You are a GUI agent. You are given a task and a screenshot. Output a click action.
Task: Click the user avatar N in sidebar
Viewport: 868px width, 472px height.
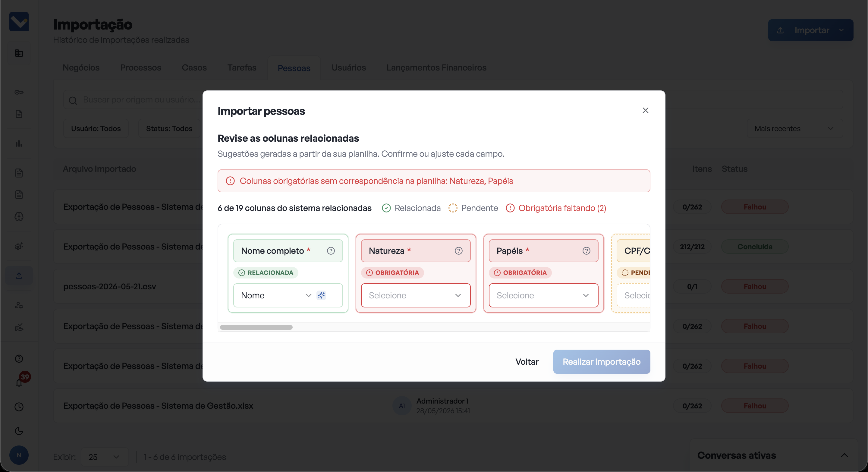coord(19,455)
